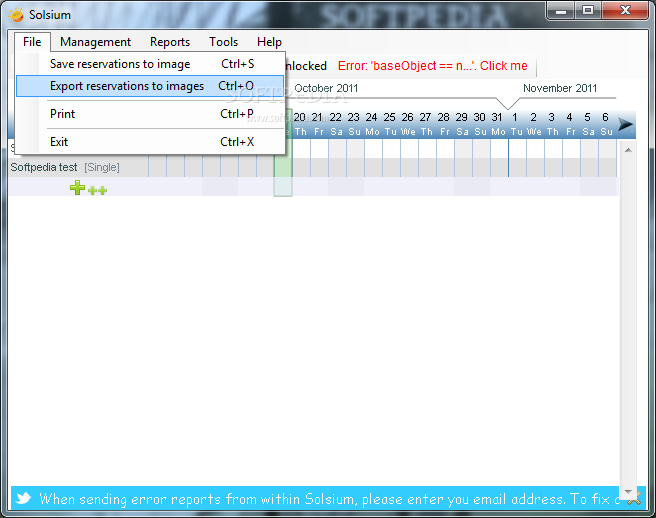This screenshot has height=518, width=656.
Task: Select October 22 Saturday column header
Action: point(336,124)
